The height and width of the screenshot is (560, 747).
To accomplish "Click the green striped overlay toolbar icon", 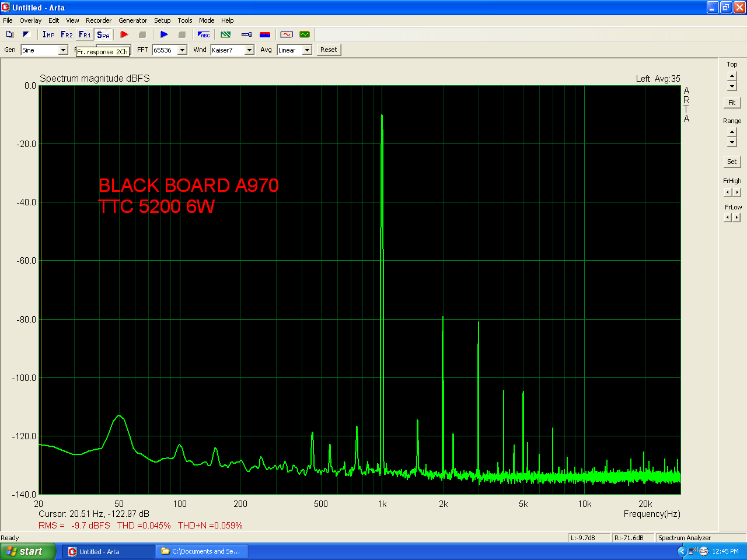I will tap(226, 34).
